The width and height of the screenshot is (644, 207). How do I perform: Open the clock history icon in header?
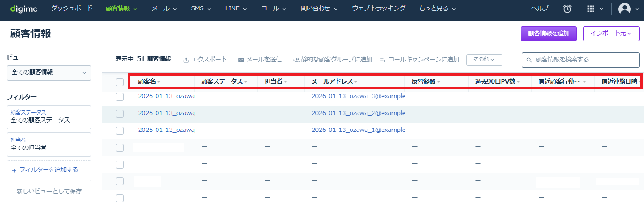coord(568,8)
